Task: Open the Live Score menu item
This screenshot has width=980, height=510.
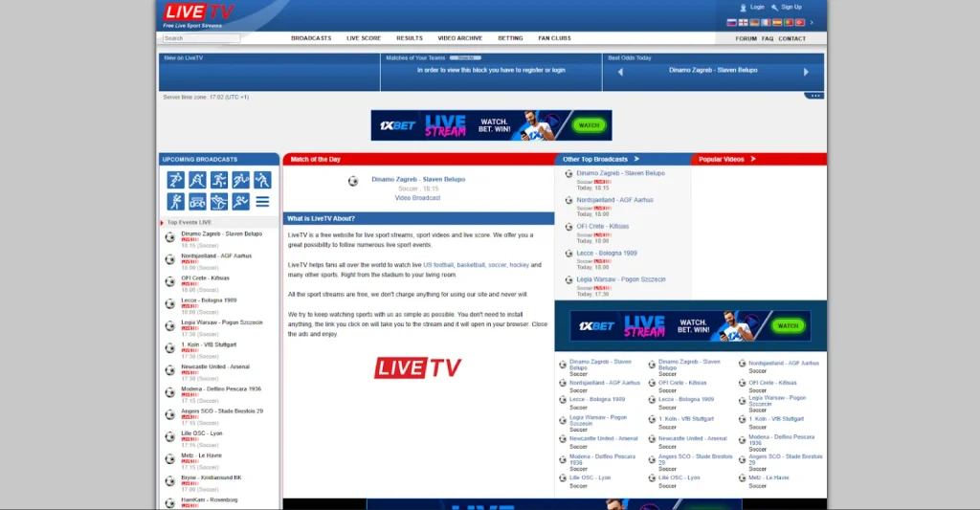Action: [x=364, y=38]
